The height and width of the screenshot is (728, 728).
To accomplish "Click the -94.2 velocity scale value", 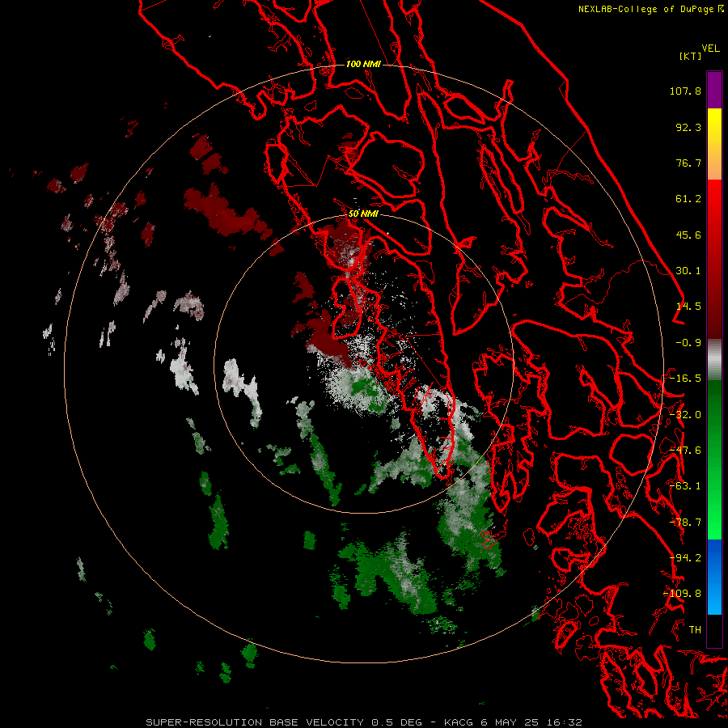I will point(685,558).
